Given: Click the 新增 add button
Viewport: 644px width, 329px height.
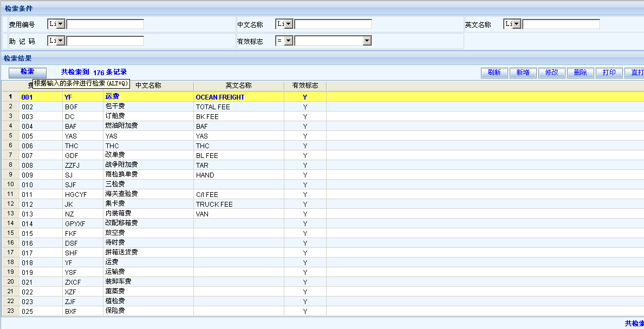Looking at the screenshot, I should [x=523, y=73].
